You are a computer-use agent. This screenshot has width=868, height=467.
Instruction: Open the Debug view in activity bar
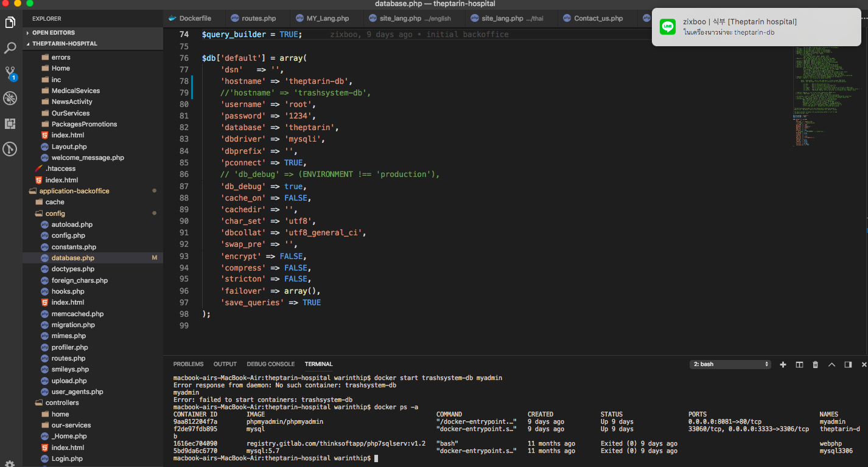click(x=10, y=98)
